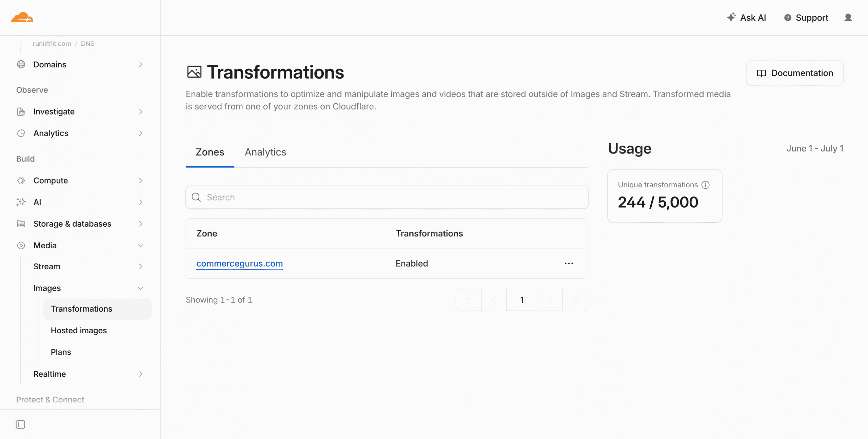Image resolution: width=868 pixels, height=439 pixels.
Task: Click the AI sparkles sidebar icon
Action: click(21, 202)
